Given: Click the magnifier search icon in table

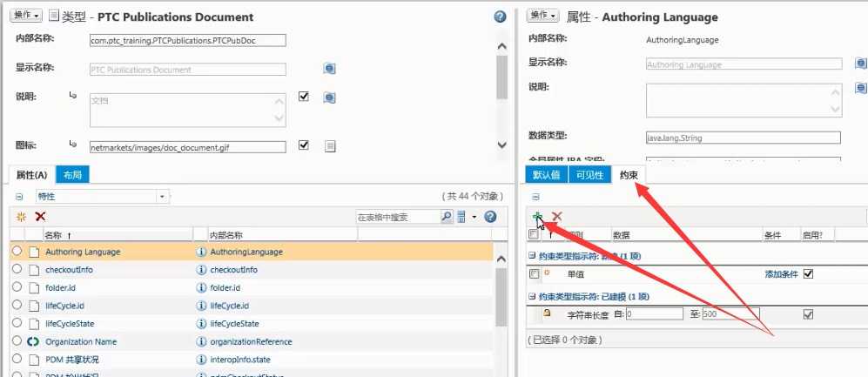Looking at the screenshot, I should [446, 217].
